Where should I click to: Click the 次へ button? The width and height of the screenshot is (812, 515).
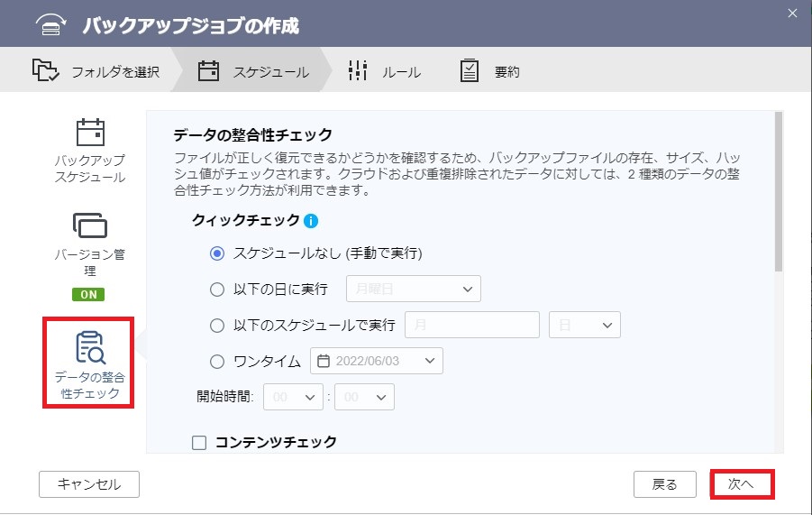[742, 484]
